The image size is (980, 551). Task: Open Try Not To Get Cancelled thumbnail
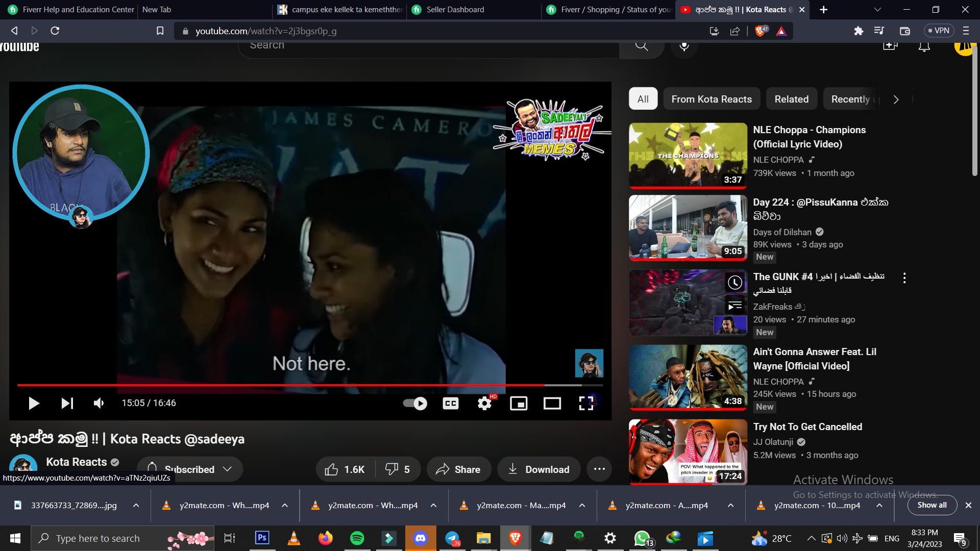point(688,452)
